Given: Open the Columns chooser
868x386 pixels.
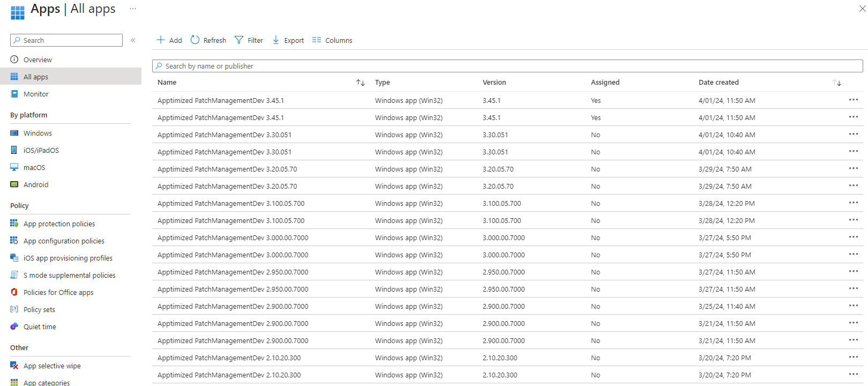Looking at the screenshot, I should point(332,40).
